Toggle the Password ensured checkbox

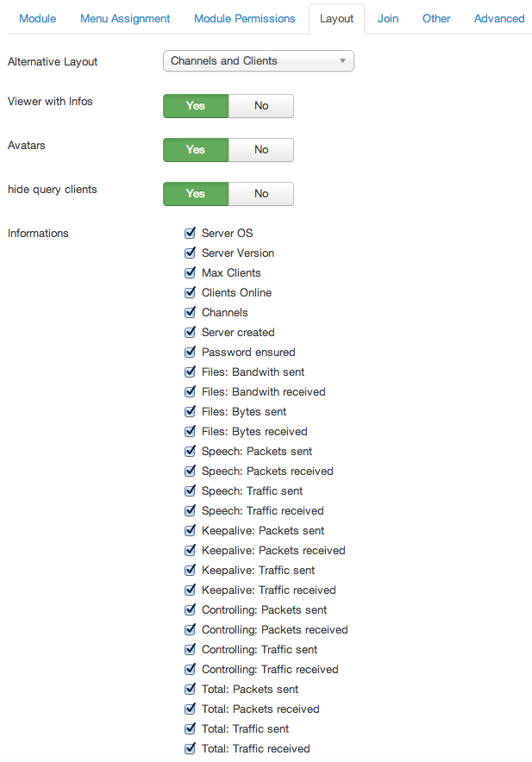[191, 352]
